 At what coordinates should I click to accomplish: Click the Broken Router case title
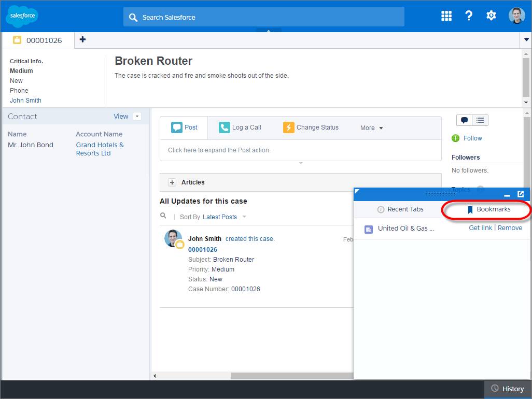coord(153,61)
